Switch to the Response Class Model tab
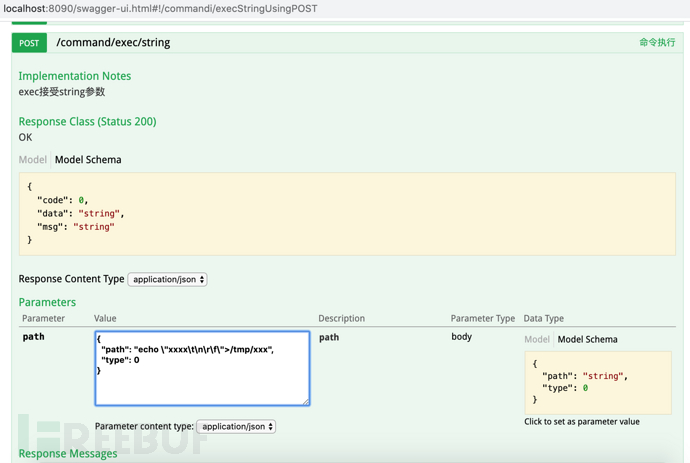Screen dimensions: 690x463 (33, 159)
